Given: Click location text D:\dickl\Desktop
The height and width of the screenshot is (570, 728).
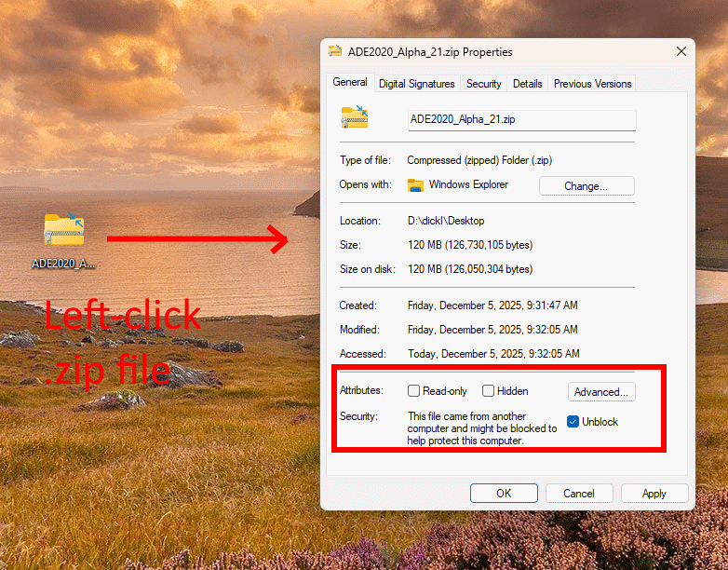Looking at the screenshot, I should (446, 221).
